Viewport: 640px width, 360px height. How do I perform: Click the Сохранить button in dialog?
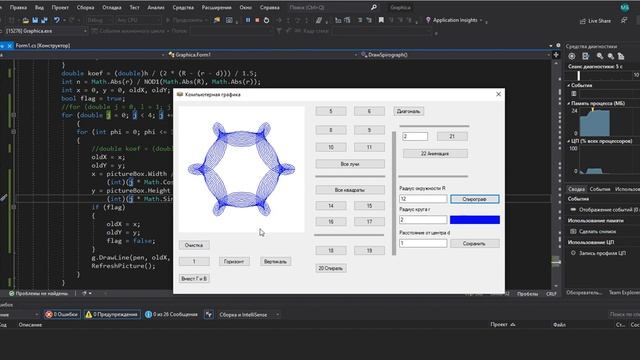pos(474,243)
